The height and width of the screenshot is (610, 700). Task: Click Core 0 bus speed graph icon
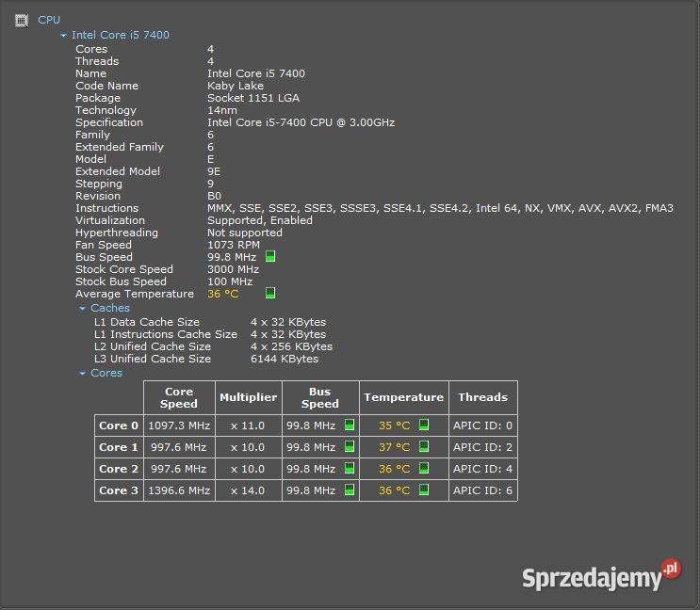350,425
